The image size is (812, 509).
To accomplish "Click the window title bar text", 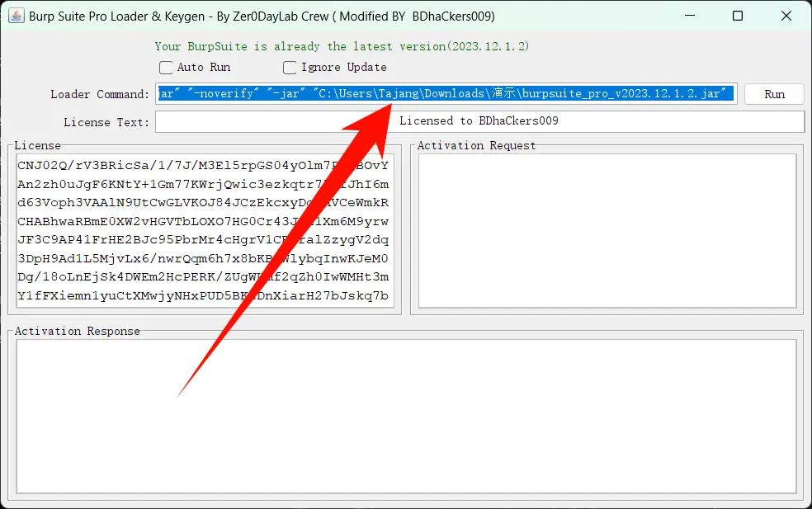I will [261, 16].
